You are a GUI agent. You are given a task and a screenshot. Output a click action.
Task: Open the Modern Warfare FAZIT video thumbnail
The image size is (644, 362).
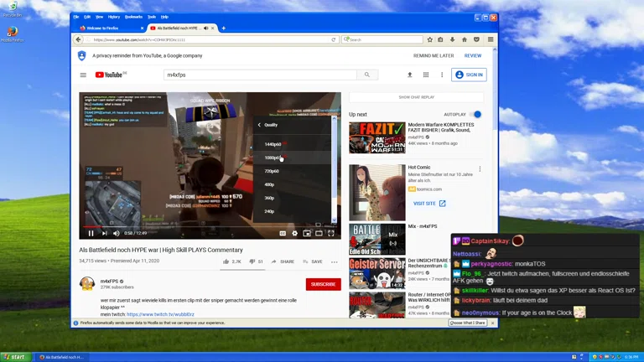click(377, 137)
